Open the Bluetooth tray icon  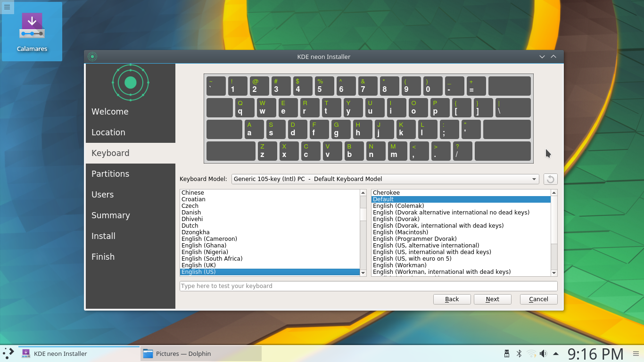[519, 354]
